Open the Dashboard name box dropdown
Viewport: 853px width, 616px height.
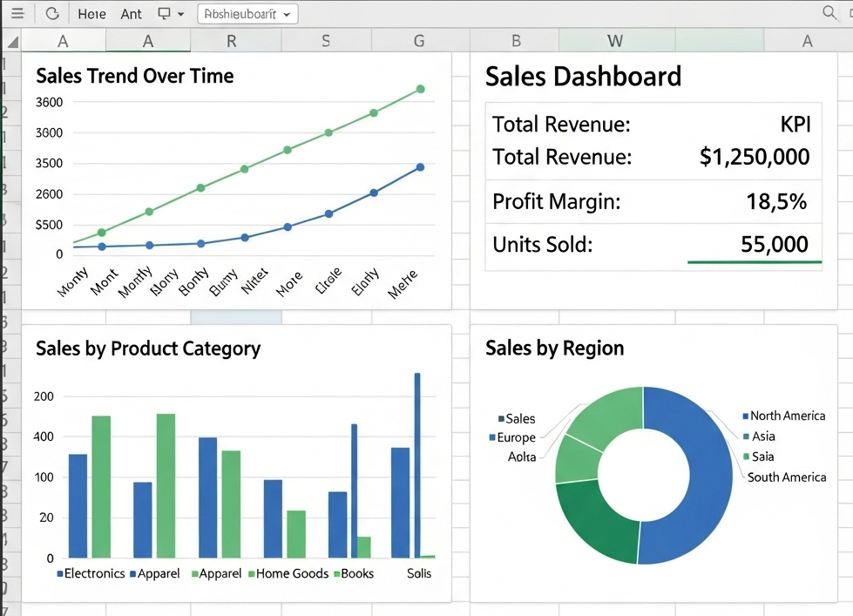click(x=288, y=13)
